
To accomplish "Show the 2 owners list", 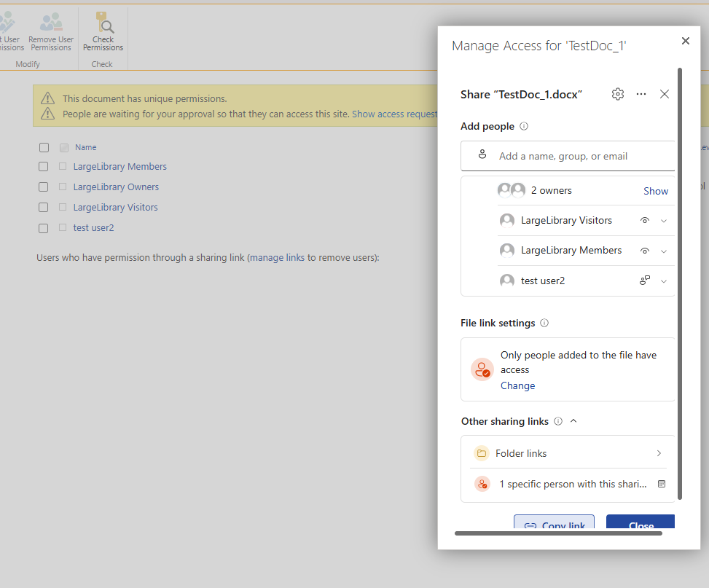I will [656, 191].
